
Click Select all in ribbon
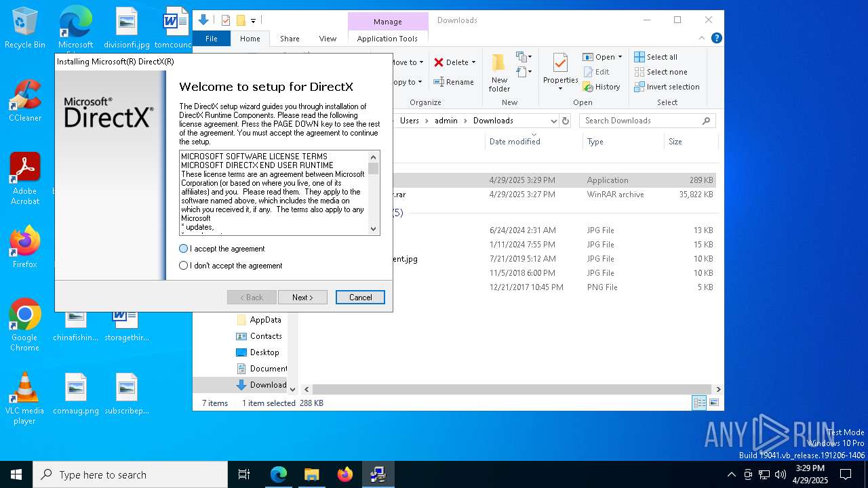pos(656,57)
